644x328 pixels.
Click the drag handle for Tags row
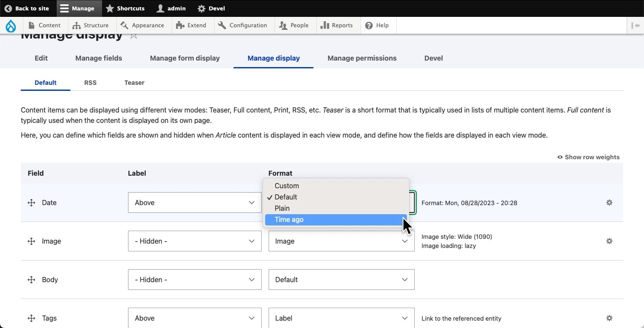tap(31, 318)
